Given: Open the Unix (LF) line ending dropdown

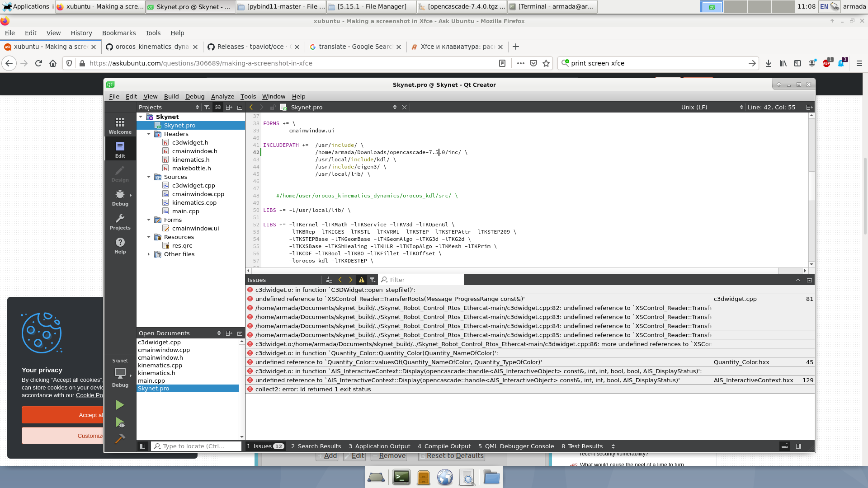Looking at the screenshot, I should 712,107.
